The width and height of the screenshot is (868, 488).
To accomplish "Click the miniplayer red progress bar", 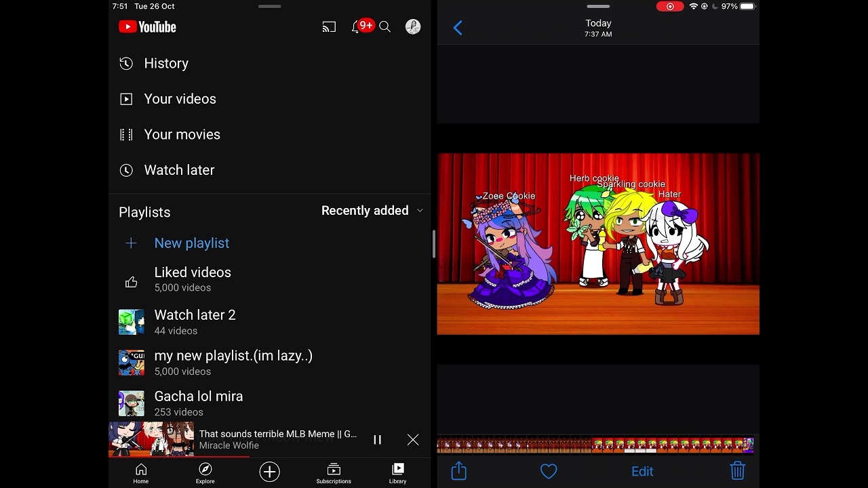I will (x=179, y=457).
